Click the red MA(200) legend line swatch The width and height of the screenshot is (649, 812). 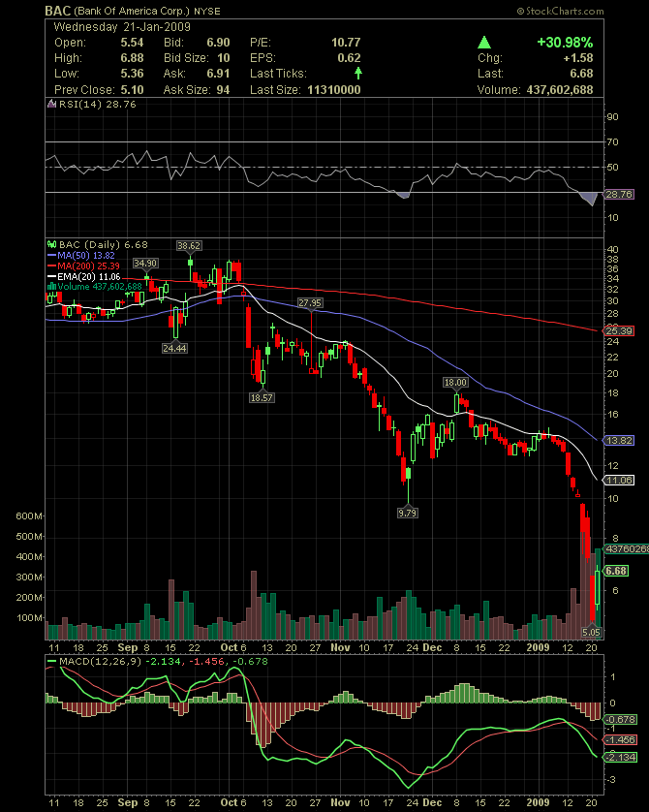coord(51,265)
